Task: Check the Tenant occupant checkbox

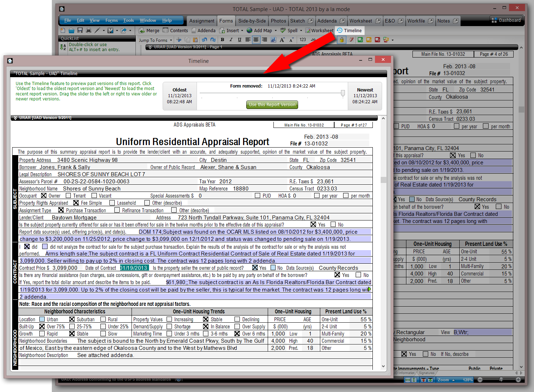Action: 68,196
